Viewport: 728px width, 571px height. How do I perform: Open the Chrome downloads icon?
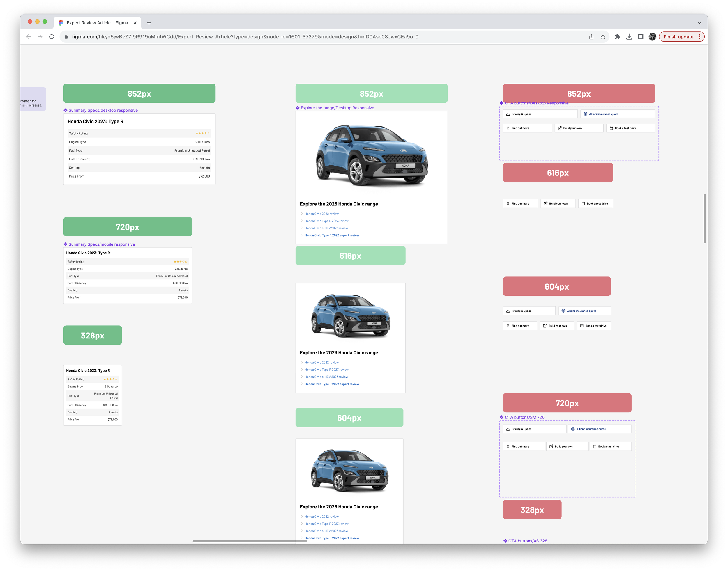coord(629,37)
